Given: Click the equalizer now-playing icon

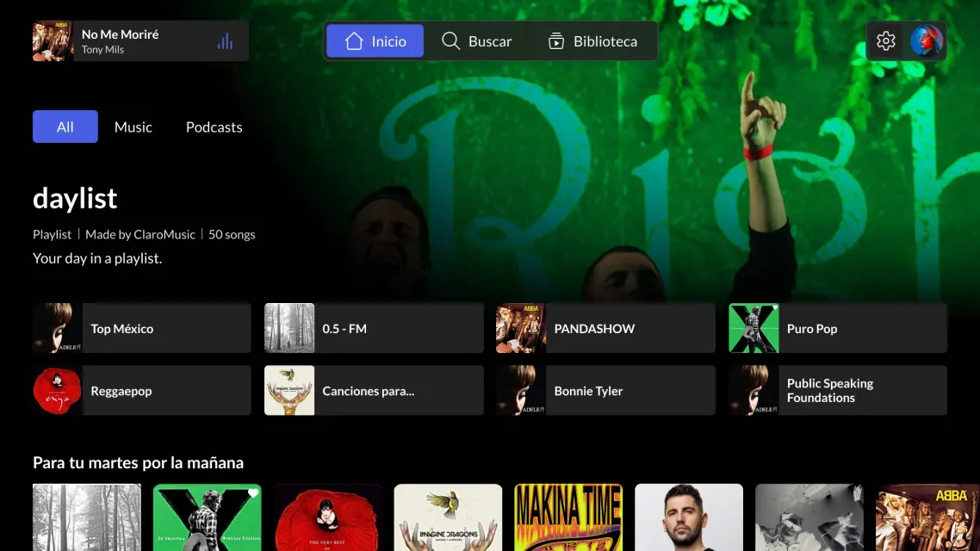Looking at the screenshot, I should (x=225, y=41).
